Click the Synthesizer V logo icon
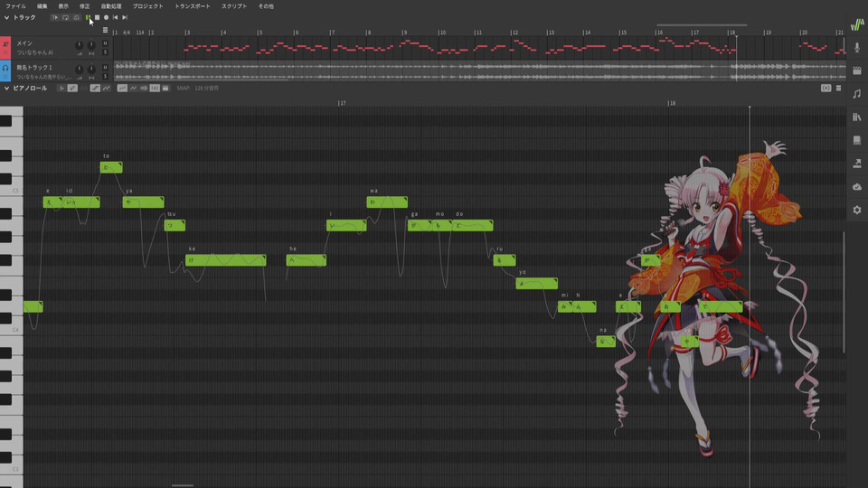The height and width of the screenshot is (488, 868). 857,24
